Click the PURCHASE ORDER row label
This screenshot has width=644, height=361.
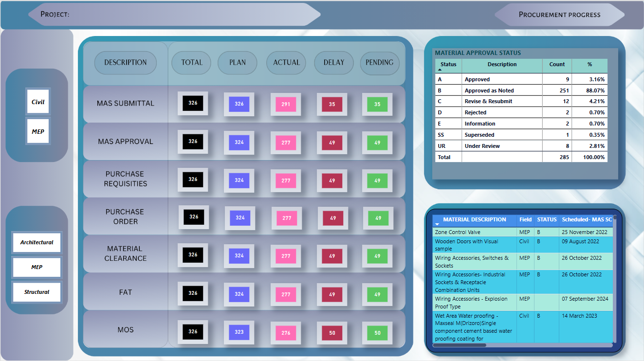tap(125, 217)
